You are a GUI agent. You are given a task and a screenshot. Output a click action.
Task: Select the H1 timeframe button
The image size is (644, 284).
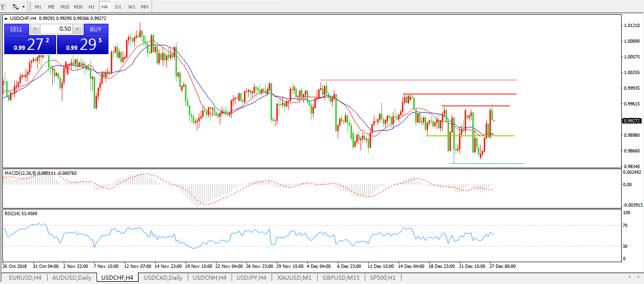tap(91, 7)
